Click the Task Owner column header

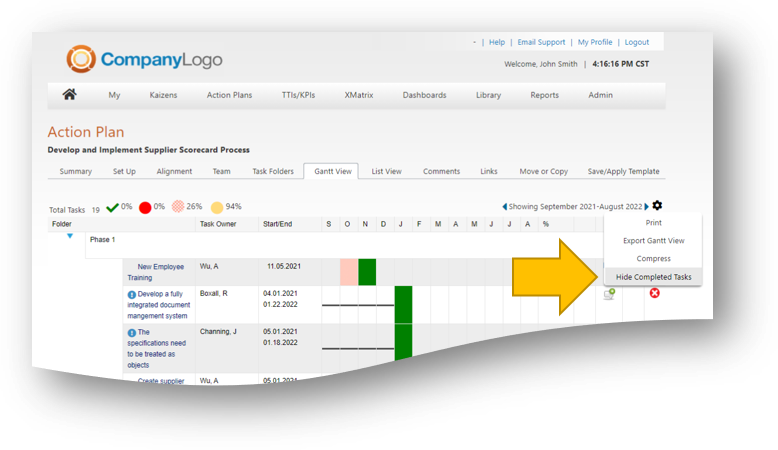(218, 224)
